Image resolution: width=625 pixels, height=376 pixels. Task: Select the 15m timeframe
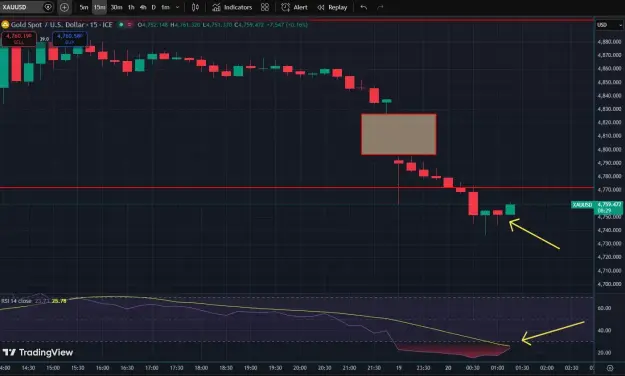[x=99, y=7]
